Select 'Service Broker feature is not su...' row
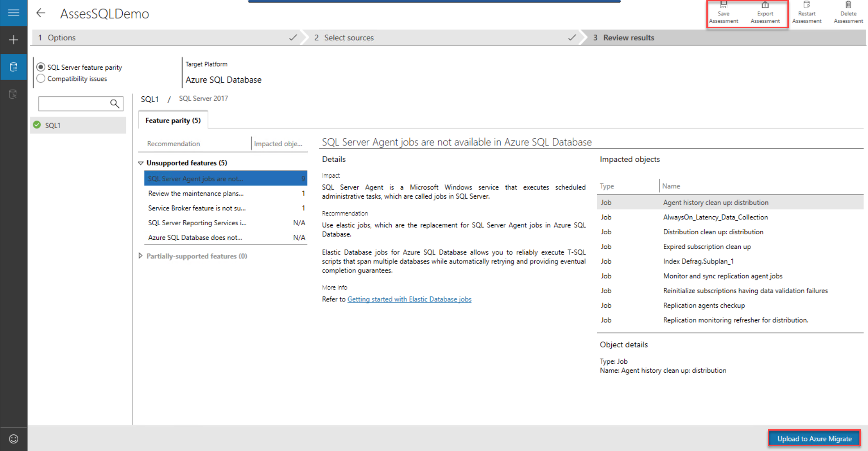 pos(225,208)
